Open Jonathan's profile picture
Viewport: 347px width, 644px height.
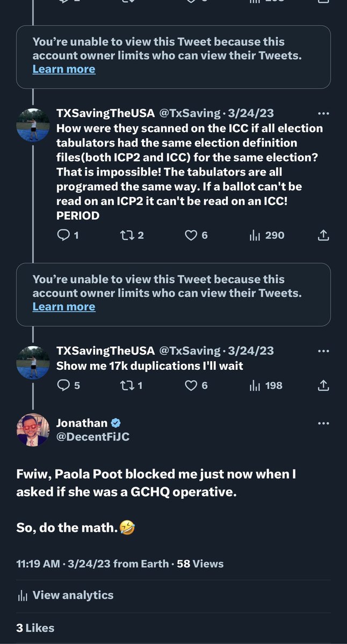(x=33, y=430)
